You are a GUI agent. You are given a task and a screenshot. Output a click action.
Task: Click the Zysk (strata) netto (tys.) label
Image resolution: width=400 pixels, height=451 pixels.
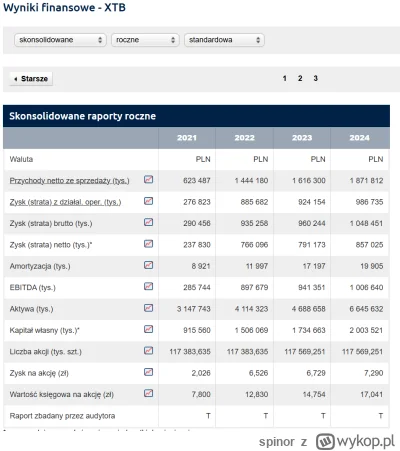click(51, 245)
